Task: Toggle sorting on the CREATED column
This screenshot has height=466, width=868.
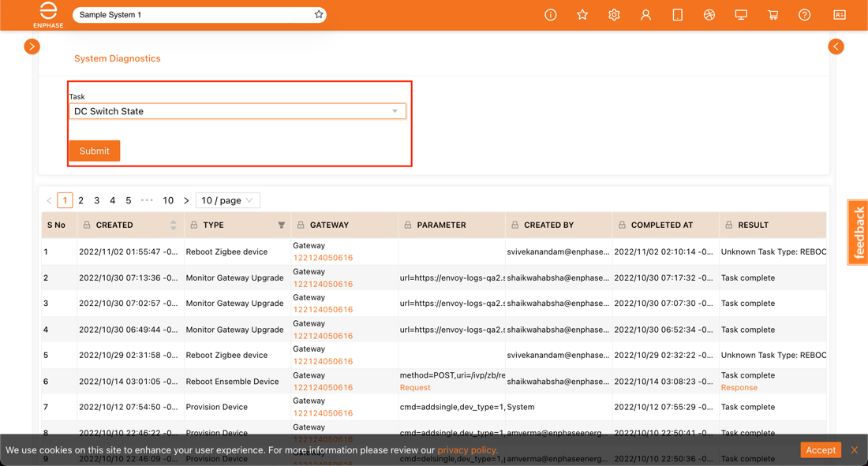Action: 174,225
